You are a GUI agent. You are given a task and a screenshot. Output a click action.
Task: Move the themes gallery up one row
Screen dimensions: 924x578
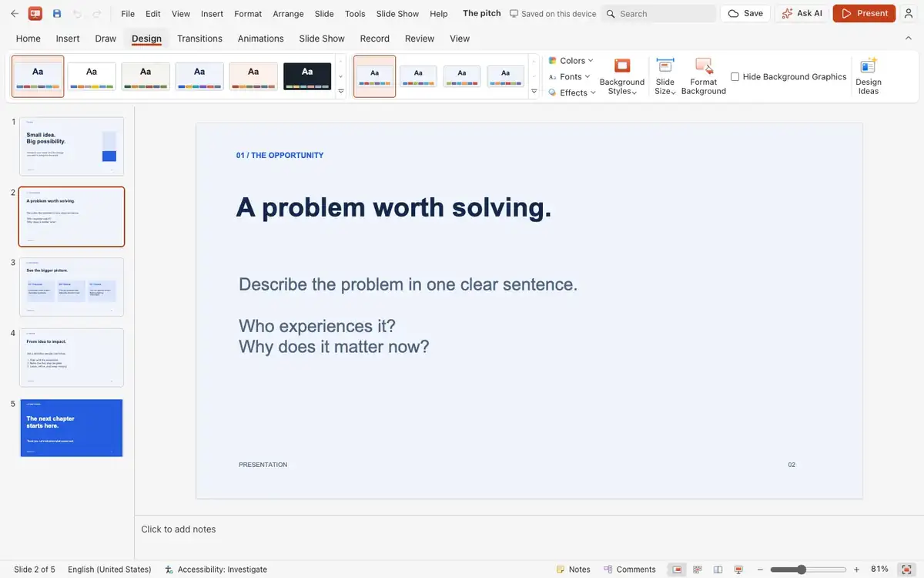341,62
